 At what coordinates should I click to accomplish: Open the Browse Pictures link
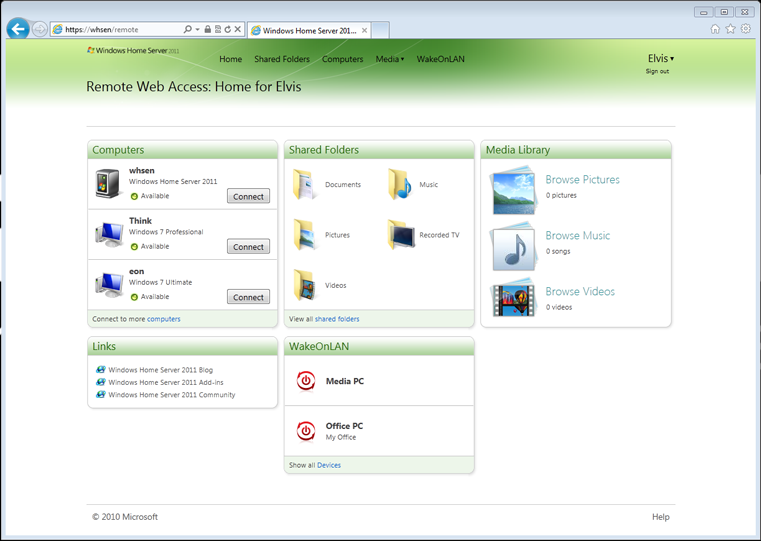(582, 180)
